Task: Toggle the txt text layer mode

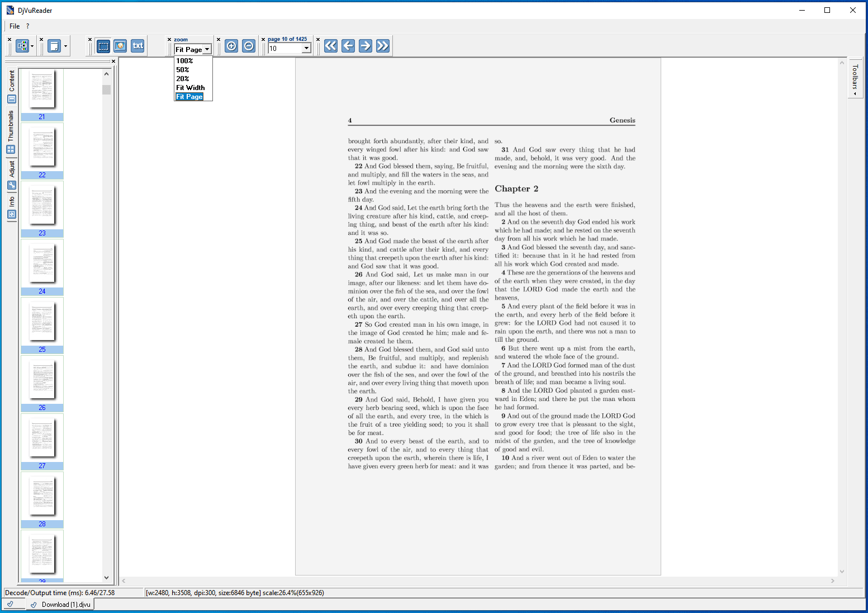Action: pyautogui.click(x=137, y=46)
